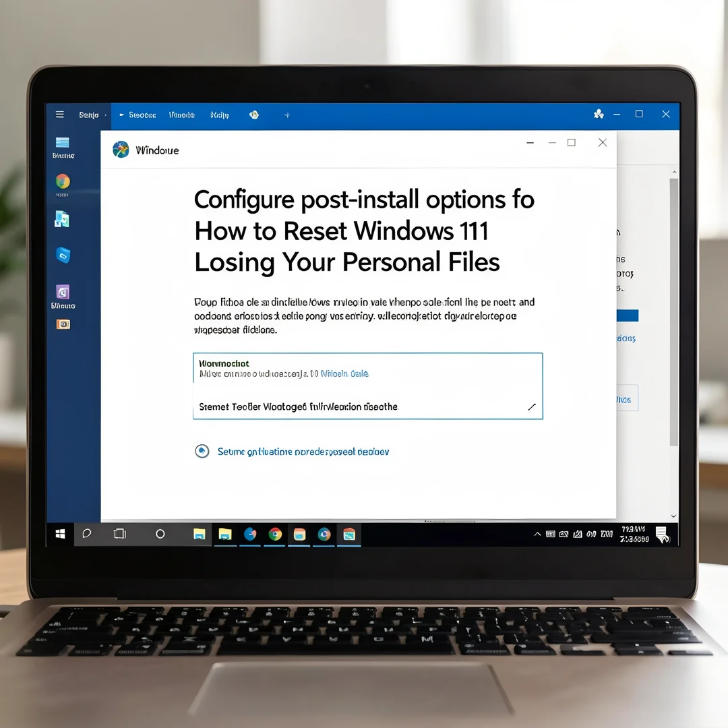Open the orange folder taskbar app

point(299,535)
